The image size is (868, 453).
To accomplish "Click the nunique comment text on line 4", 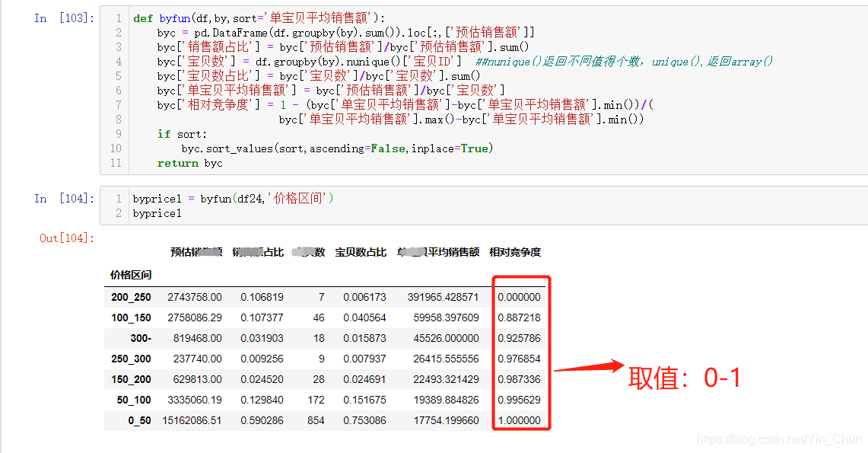I will pos(624,62).
